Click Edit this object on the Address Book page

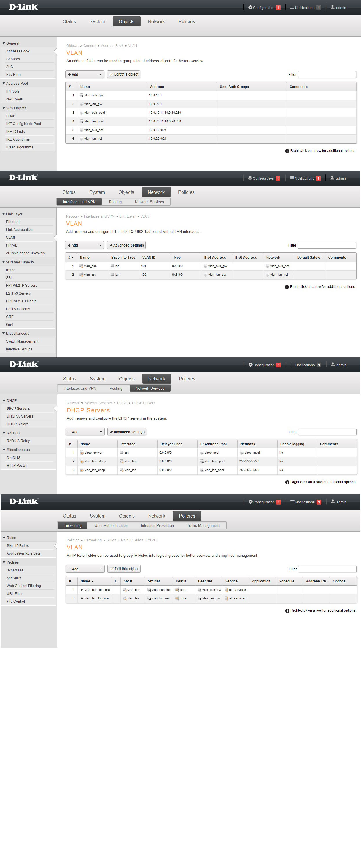click(x=123, y=74)
